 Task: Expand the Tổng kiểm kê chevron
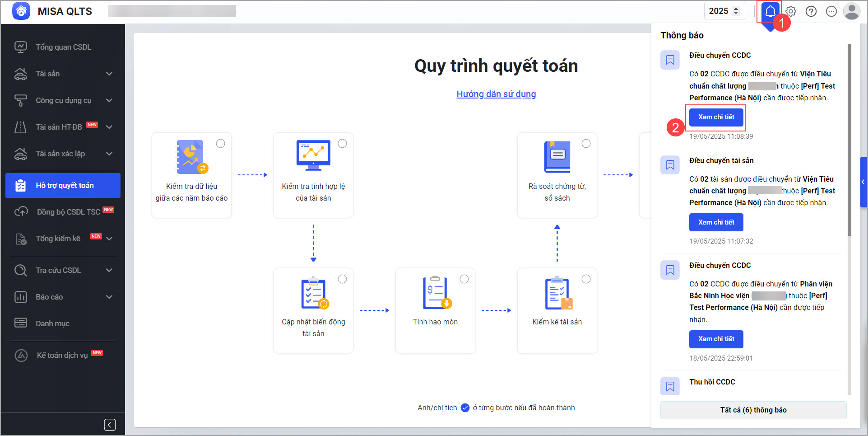point(109,239)
